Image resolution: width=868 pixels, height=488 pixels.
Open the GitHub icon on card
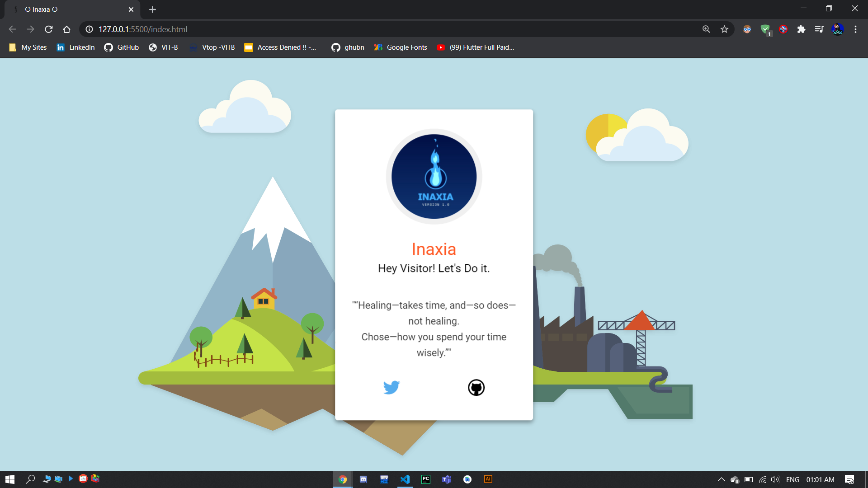[476, 387]
